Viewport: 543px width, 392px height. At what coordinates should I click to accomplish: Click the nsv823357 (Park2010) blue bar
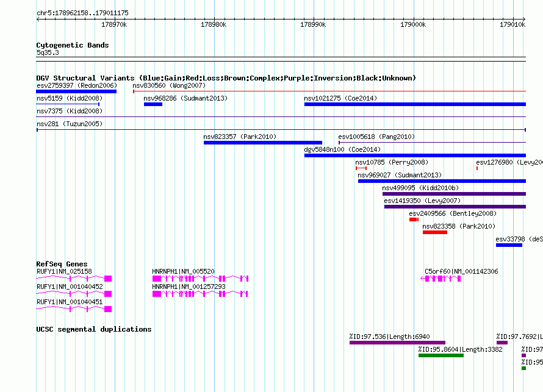(263, 143)
